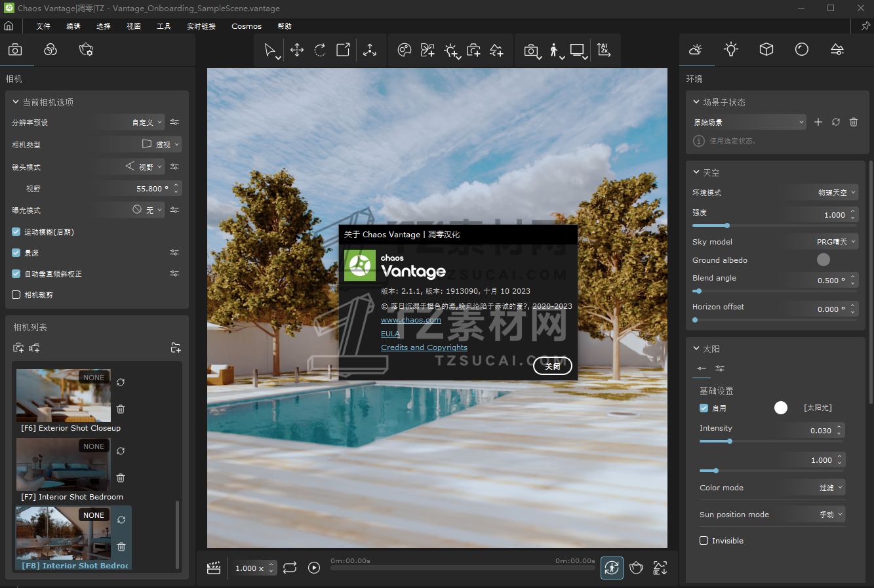This screenshot has height=588, width=874.
Task: Play the animation with play button
Action: click(314, 568)
